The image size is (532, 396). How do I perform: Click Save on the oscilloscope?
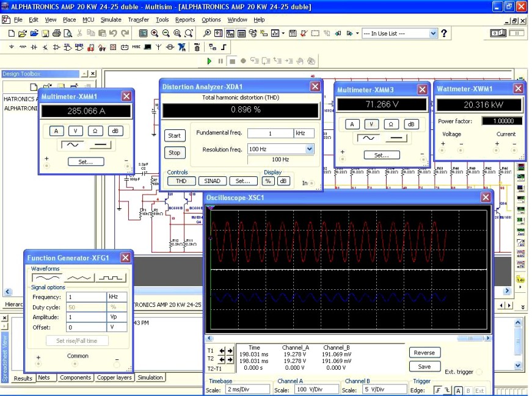click(425, 367)
